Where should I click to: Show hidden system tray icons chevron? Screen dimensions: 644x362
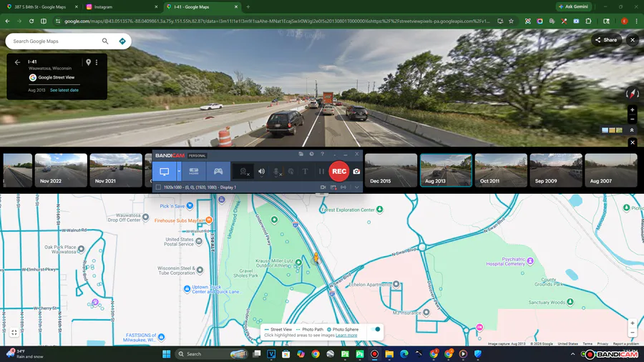click(x=573, y=354)
